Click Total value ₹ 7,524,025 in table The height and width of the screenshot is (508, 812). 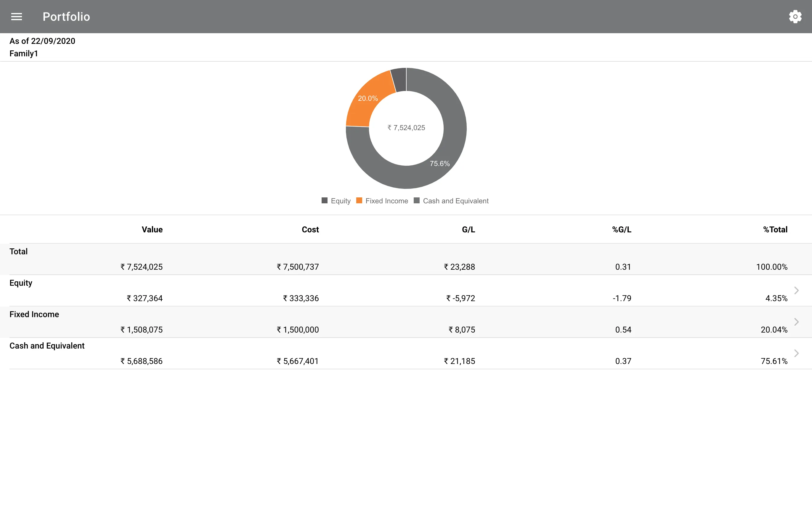[x=141, y=267]
